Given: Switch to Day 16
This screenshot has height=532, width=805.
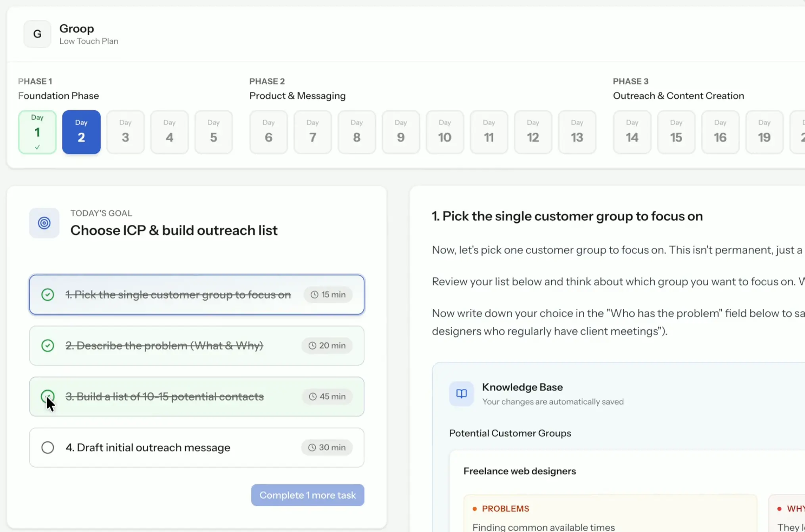Looking at the screenshot, I should click(x=720, y=132).
